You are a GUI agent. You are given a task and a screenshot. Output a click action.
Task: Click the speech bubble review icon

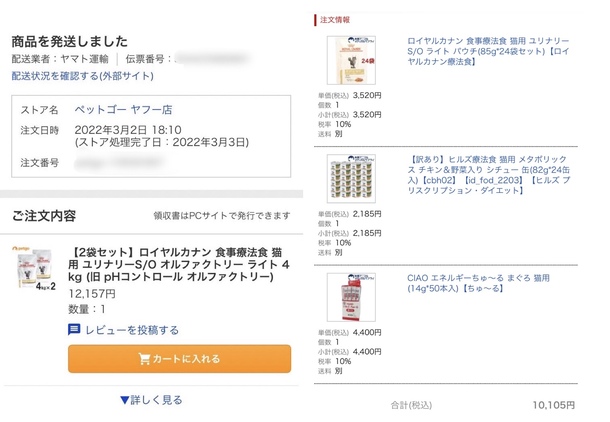coord(75,330)
